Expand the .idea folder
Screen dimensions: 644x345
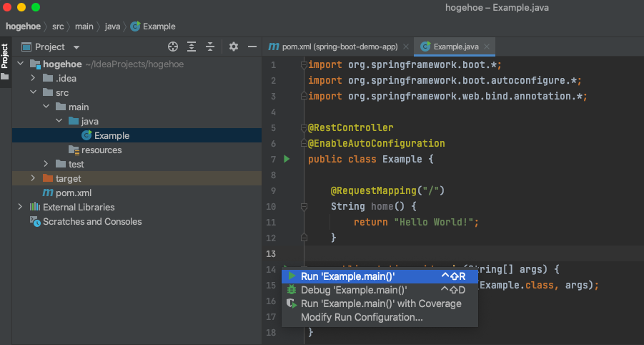coord(34,78)
